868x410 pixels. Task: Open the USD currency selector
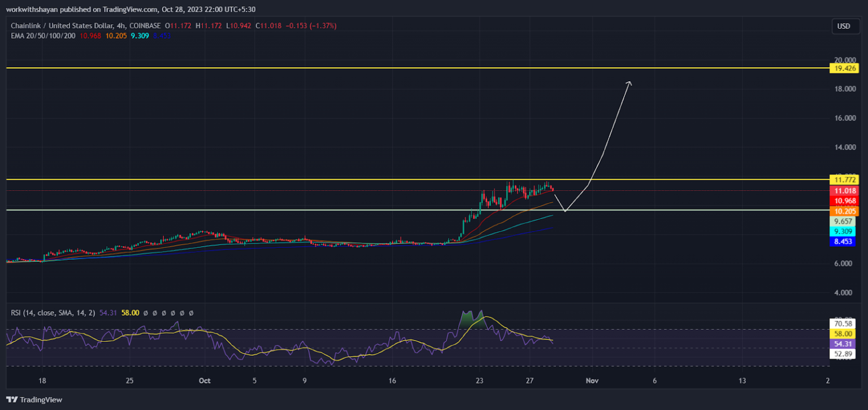pyautogui.click(x=843, y=26)
